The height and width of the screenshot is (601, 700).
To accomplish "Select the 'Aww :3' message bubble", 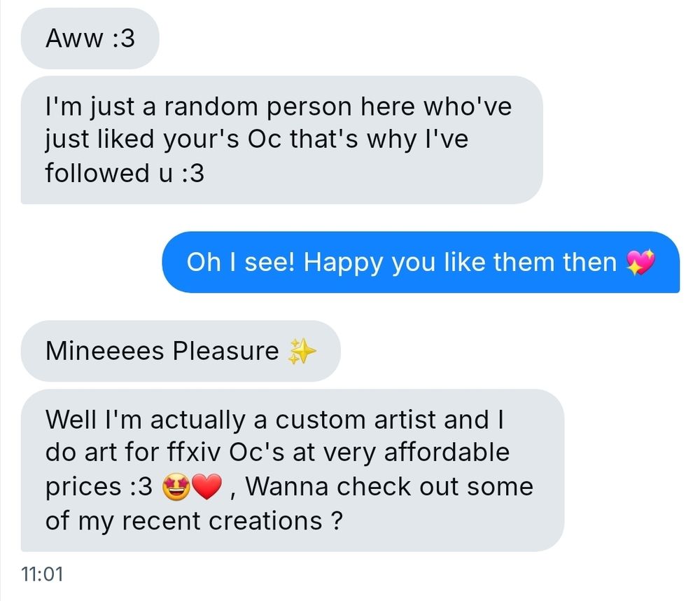I will coord(90,39).
